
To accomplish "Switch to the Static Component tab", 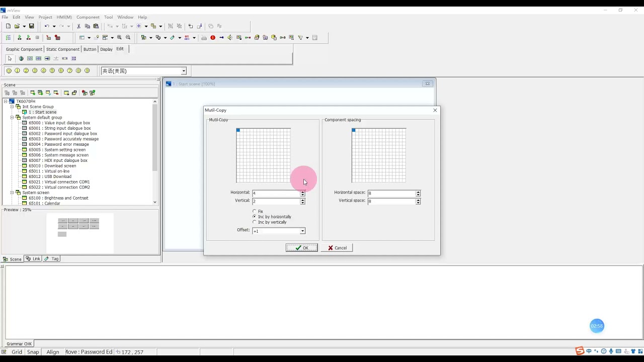I will (x=63, y=49).
